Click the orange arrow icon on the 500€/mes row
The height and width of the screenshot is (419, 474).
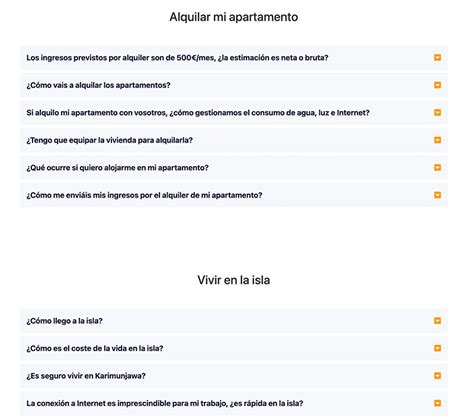pyautogui.click(x=437, y=58)
